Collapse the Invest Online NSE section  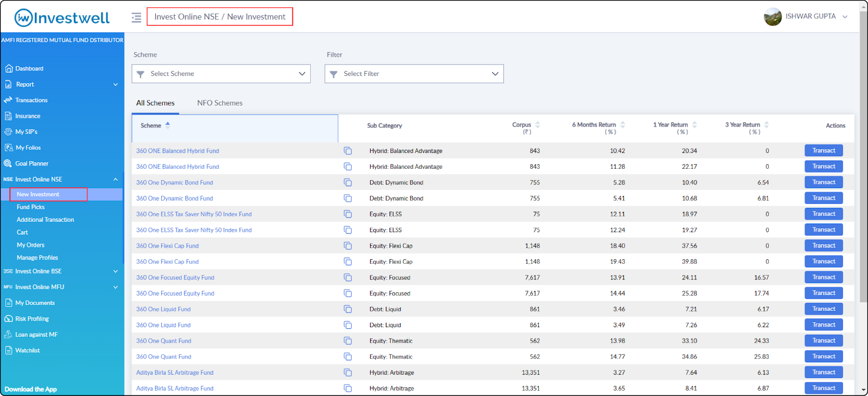click(x=116, y=180)
